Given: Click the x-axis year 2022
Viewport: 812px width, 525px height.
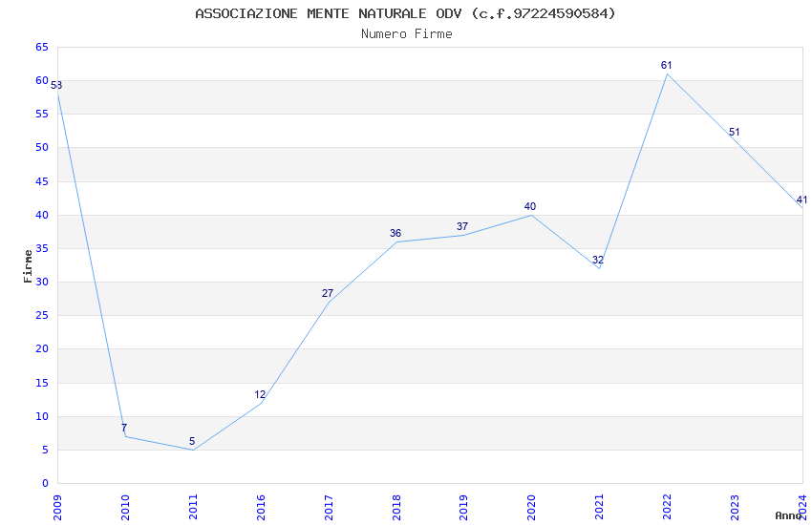Looking at the screenshot, I should pos(667,508).
